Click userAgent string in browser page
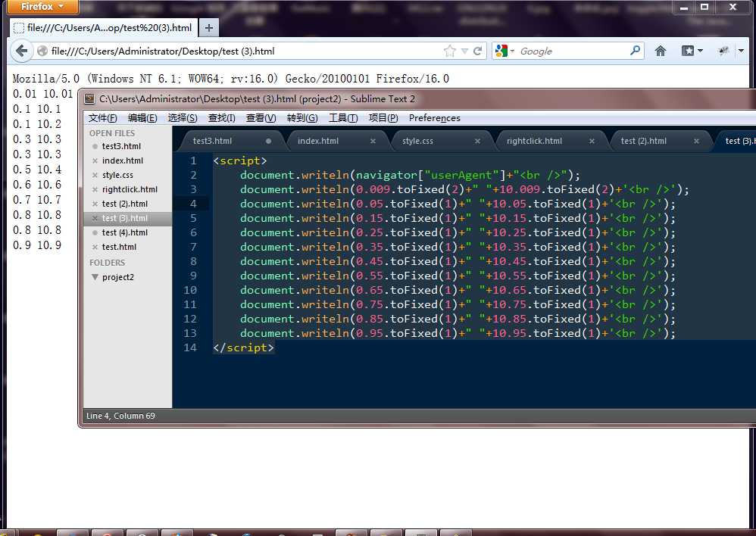 coord(230,79)
